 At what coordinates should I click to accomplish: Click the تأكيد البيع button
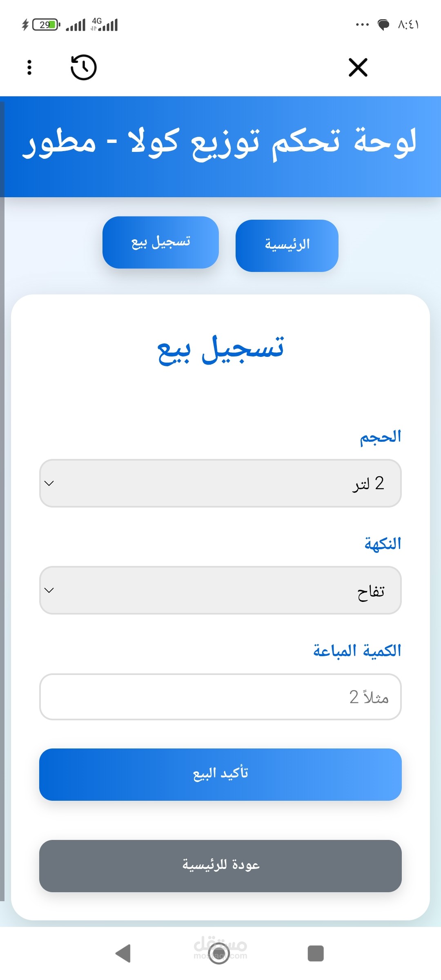[x=220, y=774]
